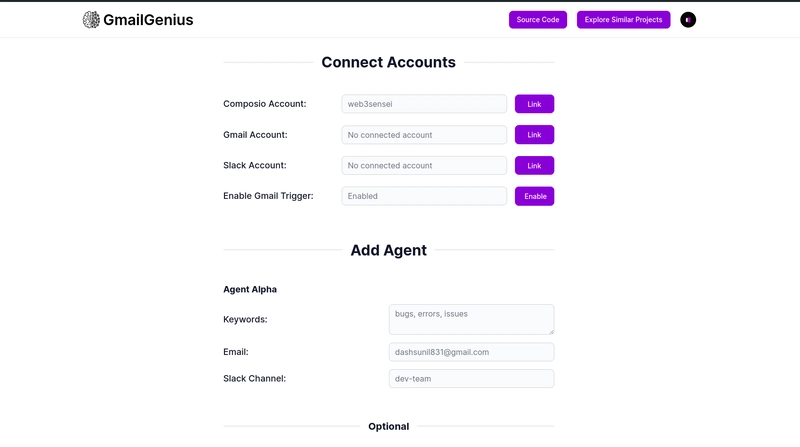Open the Source Code button

pyautogui.click(x=538, y=20)
